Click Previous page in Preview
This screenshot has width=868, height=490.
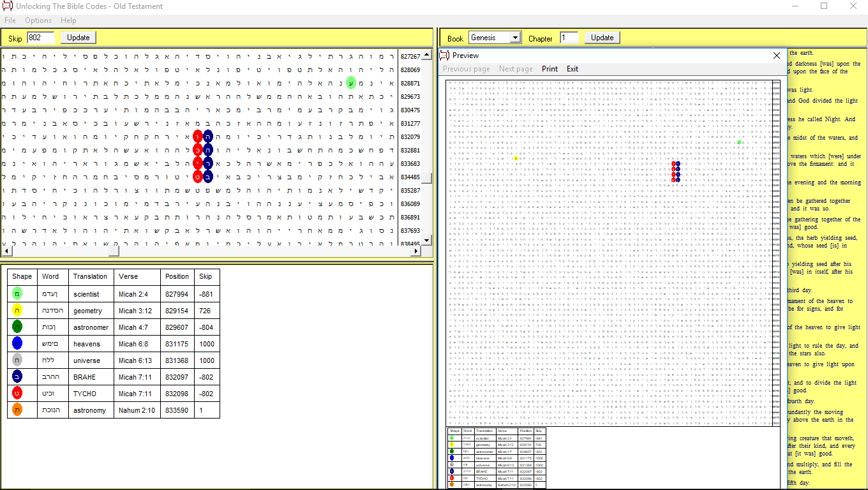coord(467,69)
